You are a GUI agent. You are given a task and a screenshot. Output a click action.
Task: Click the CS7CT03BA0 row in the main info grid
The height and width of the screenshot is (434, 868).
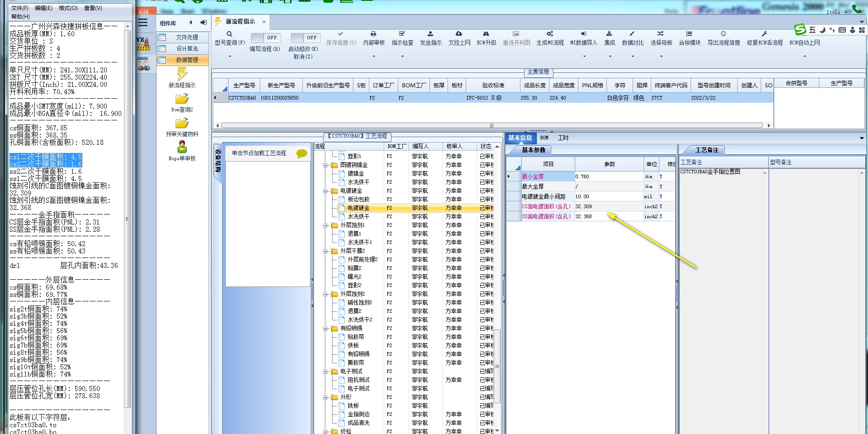[x=493, y=98]
